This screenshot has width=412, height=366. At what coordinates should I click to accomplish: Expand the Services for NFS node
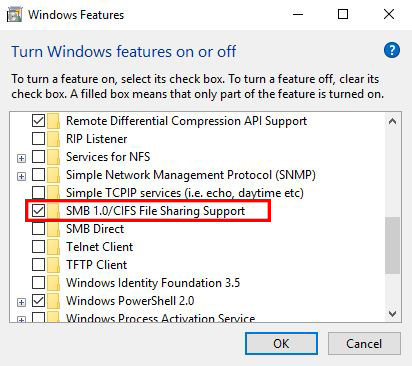[x=21, y=158]
